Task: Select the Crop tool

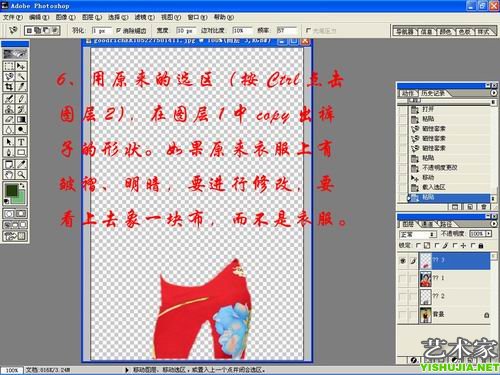Action: (x=9, y=87)
